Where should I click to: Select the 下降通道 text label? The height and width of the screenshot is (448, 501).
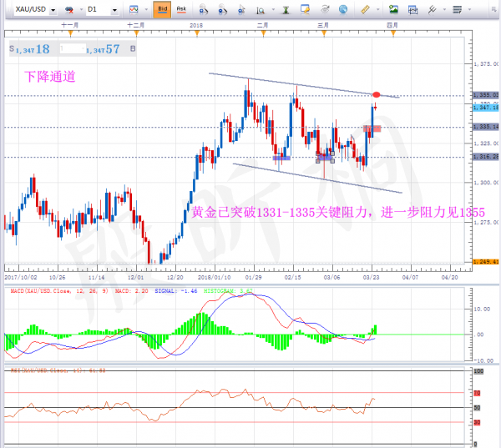pyautogui.click(x=50, y=76)
